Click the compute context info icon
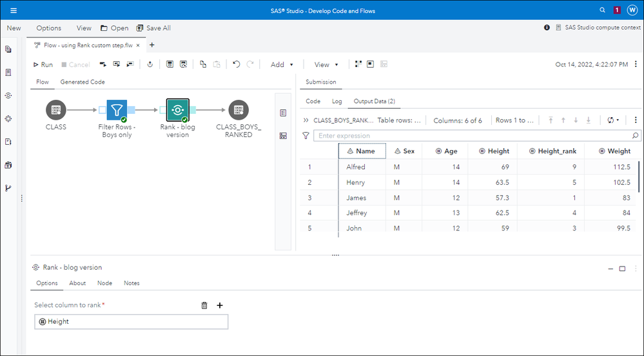 pyautogui.click(x=547, y=28)
